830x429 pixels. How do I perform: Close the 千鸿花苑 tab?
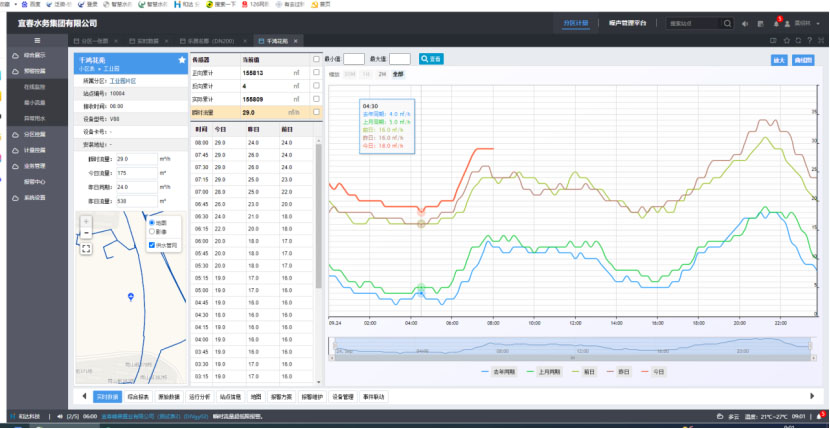295,41
